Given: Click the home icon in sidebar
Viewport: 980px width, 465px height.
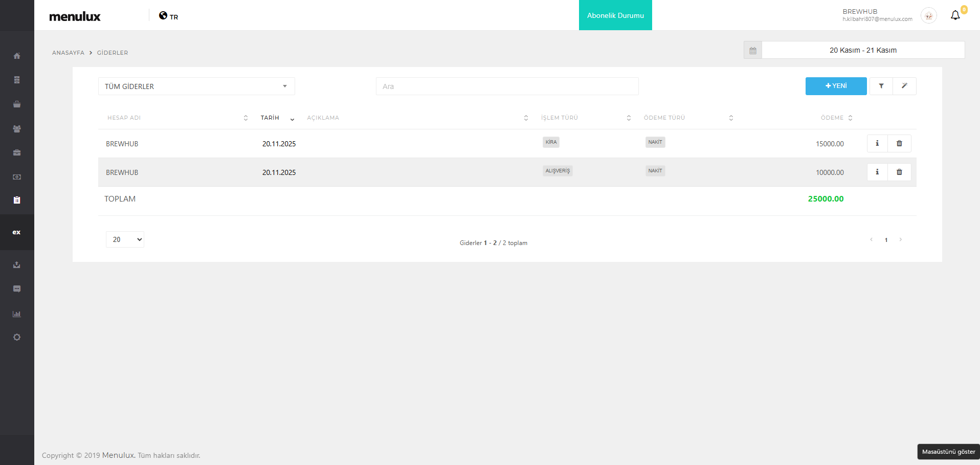Looking at the screenshot, I should click(17, 56).
